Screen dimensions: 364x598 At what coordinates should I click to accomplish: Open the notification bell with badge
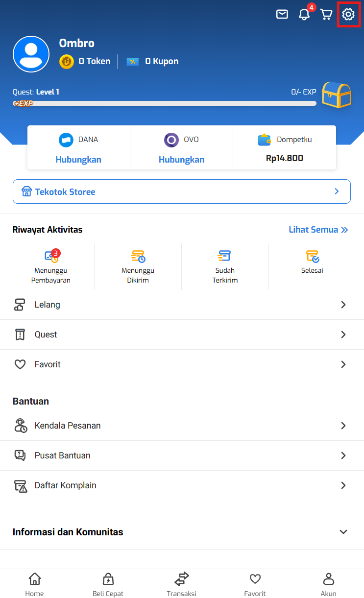(304, 15)
